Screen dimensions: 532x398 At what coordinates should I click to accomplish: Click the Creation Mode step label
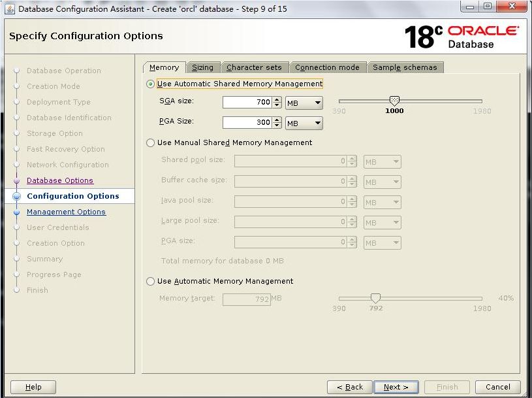tap(54, 86)
